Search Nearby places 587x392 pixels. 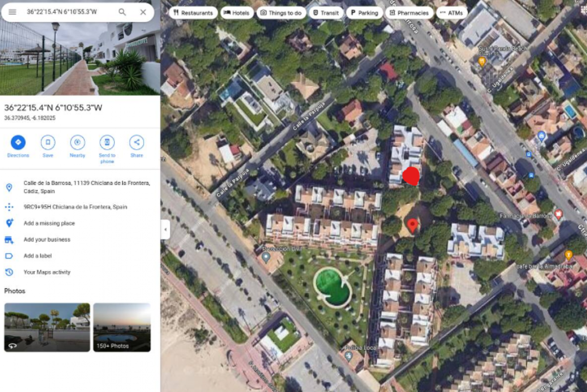tap(78, 146)
